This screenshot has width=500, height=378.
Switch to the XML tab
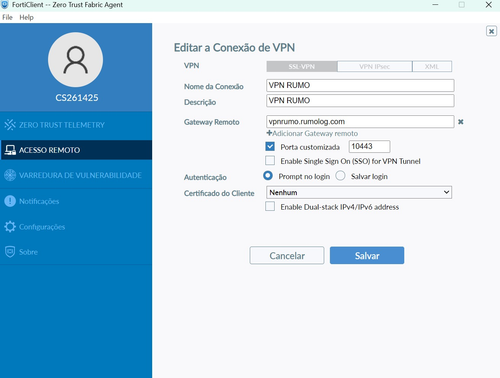coord(432,66)
